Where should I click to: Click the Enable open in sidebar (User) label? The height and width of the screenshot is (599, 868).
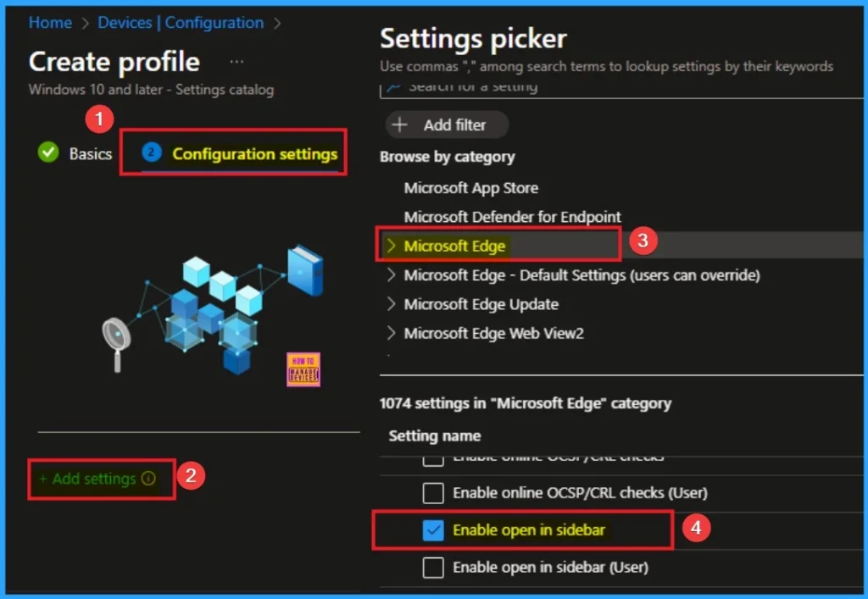(x=550, y=568)
